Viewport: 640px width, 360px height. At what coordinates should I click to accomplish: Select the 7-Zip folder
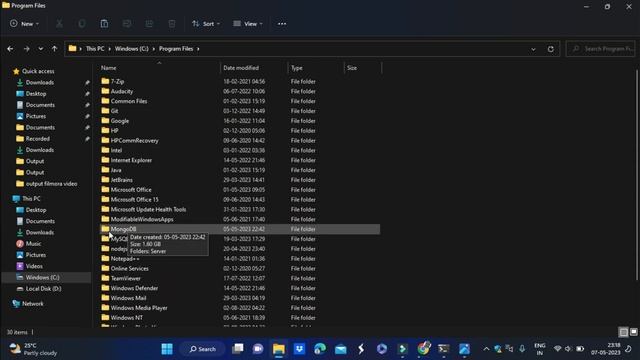(117, 82)
